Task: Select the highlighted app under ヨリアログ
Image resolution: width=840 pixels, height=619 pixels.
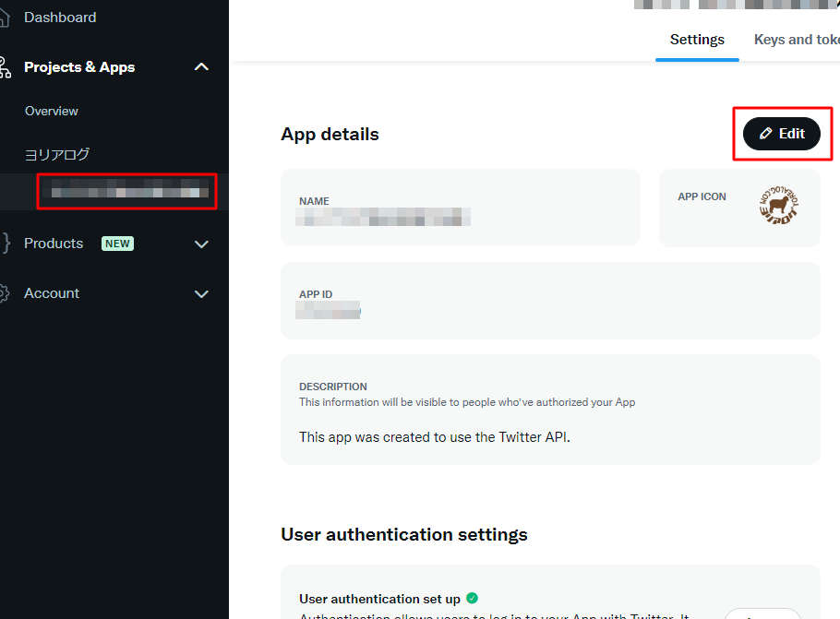Action: 127,192
